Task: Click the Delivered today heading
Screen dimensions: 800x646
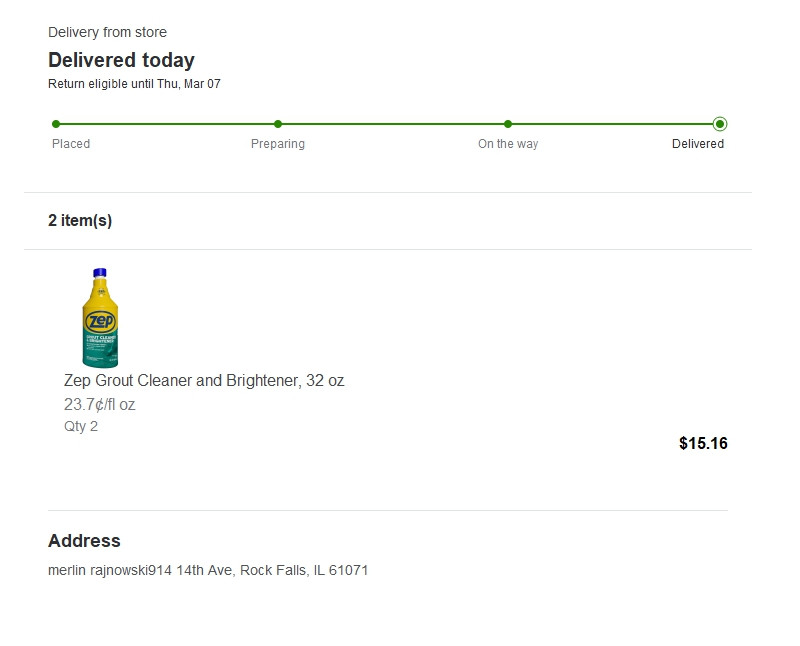Action: (x=121, y=60)
